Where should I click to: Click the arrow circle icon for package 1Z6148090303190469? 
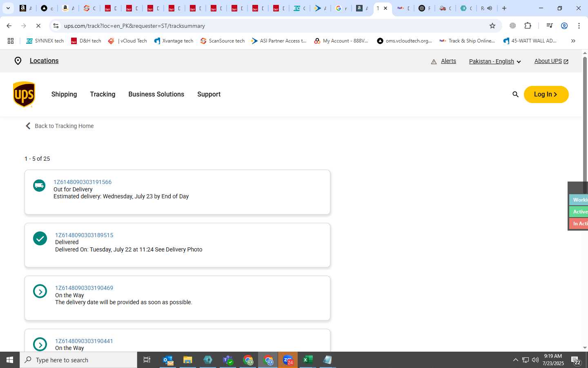pos(40,292)
